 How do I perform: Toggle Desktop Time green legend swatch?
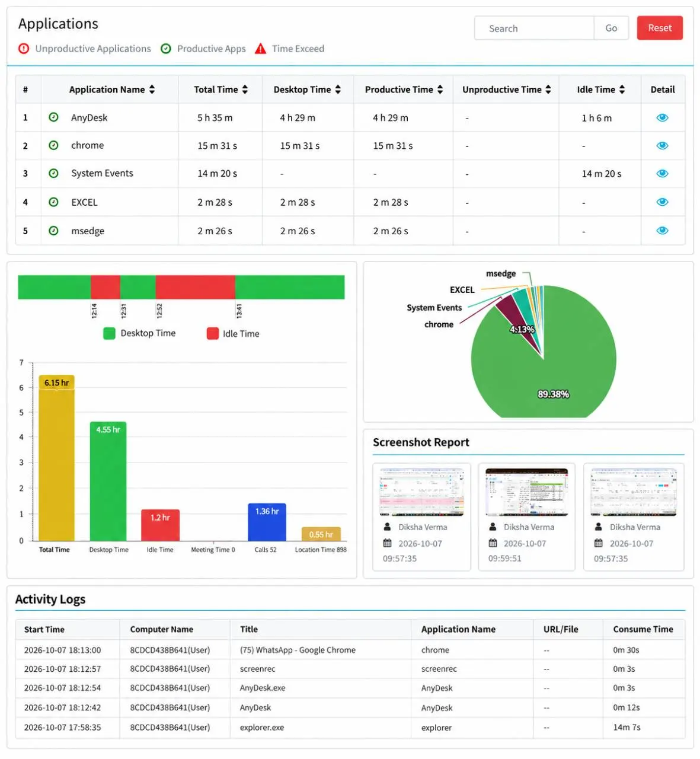click(109, 333)
